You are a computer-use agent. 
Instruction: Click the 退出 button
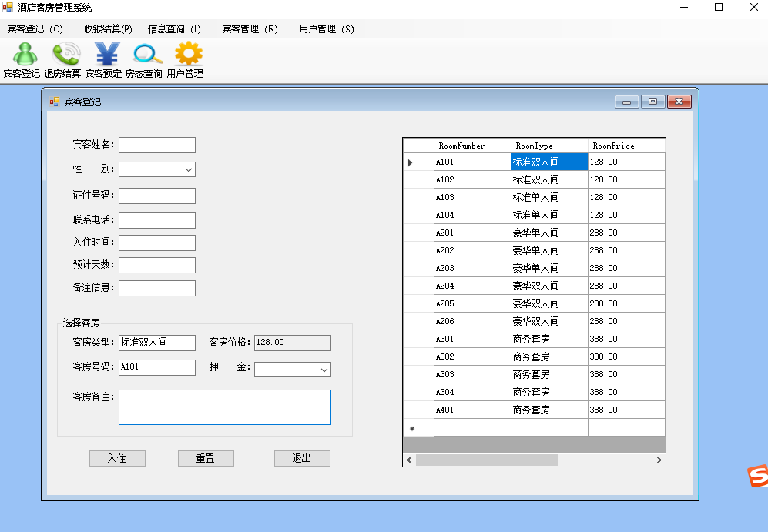click(302, 459)
